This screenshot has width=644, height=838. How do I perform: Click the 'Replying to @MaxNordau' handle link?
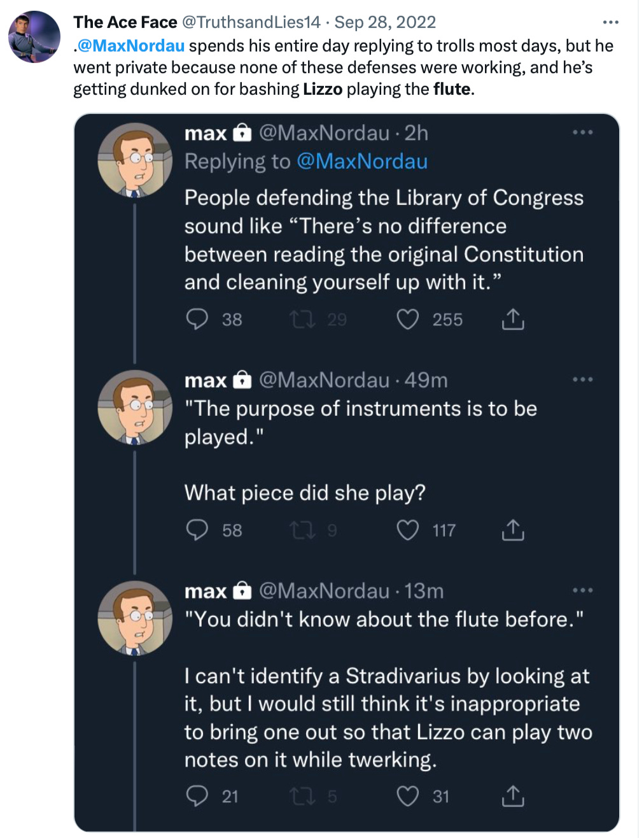pos(362,161)
